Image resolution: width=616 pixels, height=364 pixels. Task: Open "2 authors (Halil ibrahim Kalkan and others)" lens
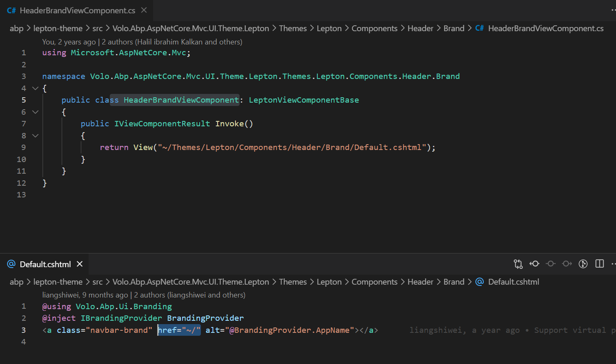(x=172, y=42)
